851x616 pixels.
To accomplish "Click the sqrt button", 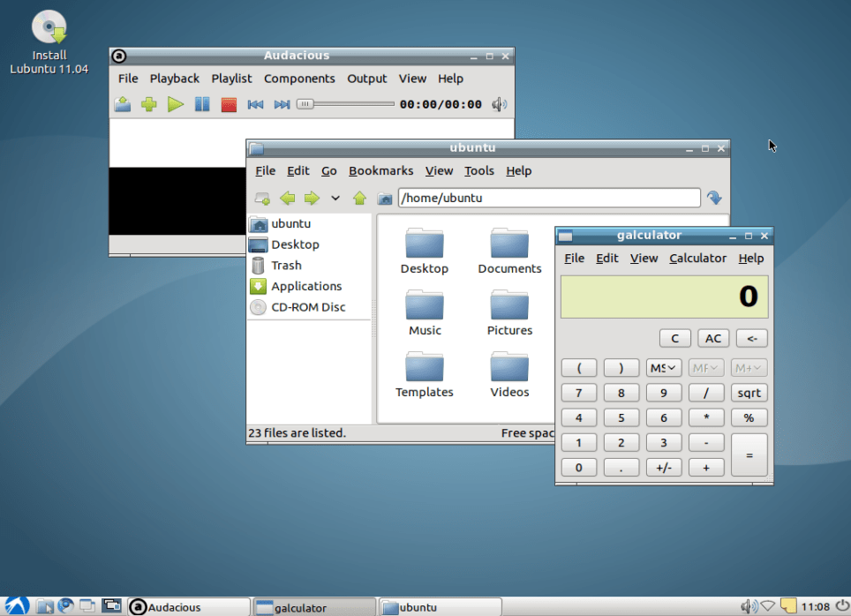I will 749,393.
